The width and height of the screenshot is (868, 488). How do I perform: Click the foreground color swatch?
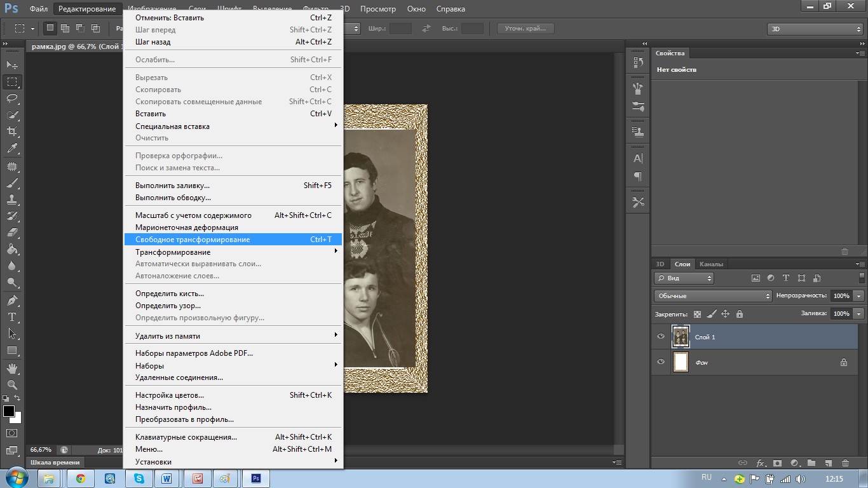pyautogui.click(x=9, y=412)
